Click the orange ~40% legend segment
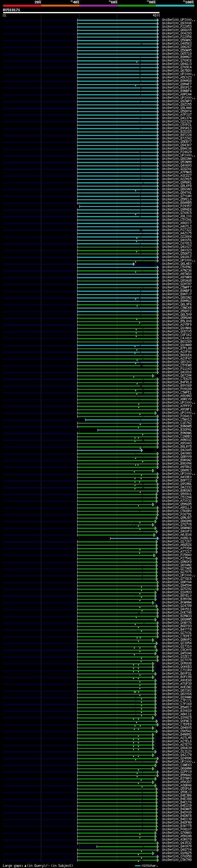This screenshot has width=197, height=868. (60, 6)
